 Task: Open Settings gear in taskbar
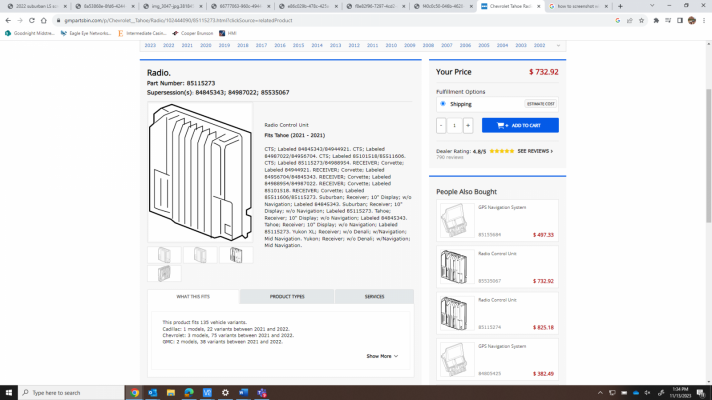[x=225, y=393]
